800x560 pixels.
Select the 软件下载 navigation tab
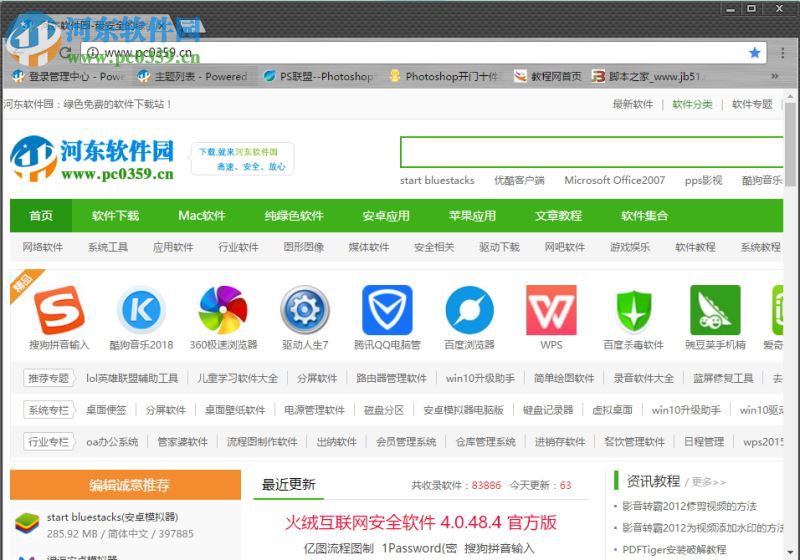(115, 216)
